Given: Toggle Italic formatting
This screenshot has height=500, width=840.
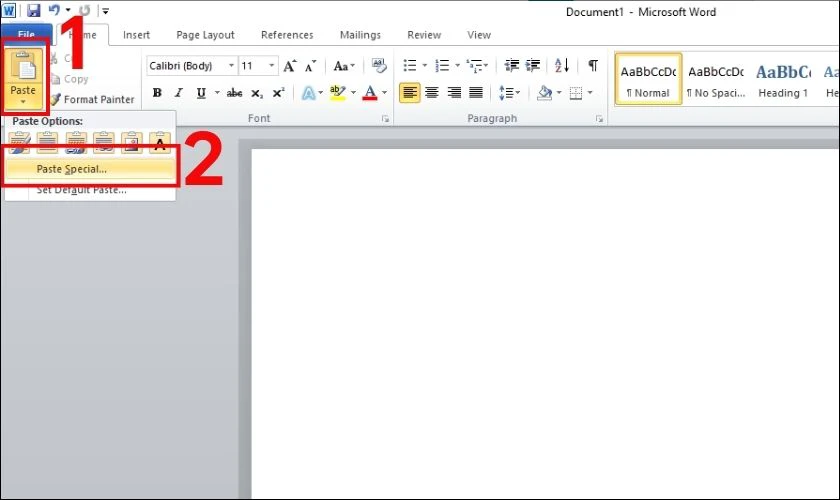Looking at the screenshot, I should click(x=178, y=93).
